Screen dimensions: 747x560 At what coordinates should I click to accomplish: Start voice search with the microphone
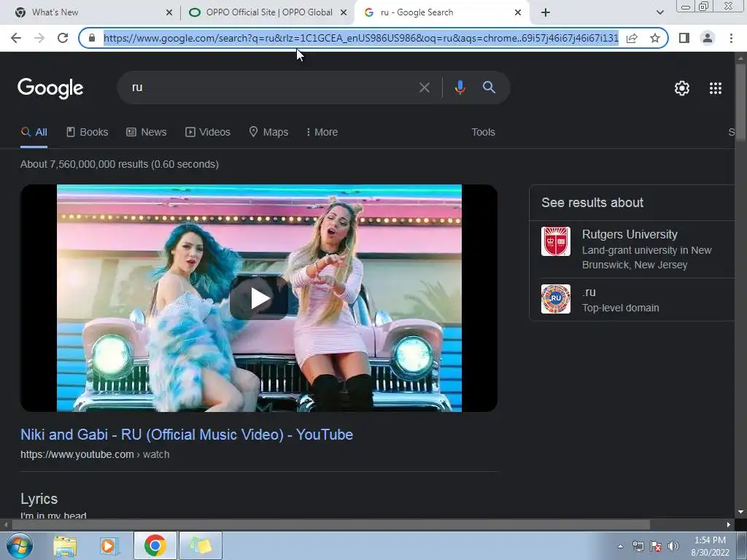click(460, 87)
